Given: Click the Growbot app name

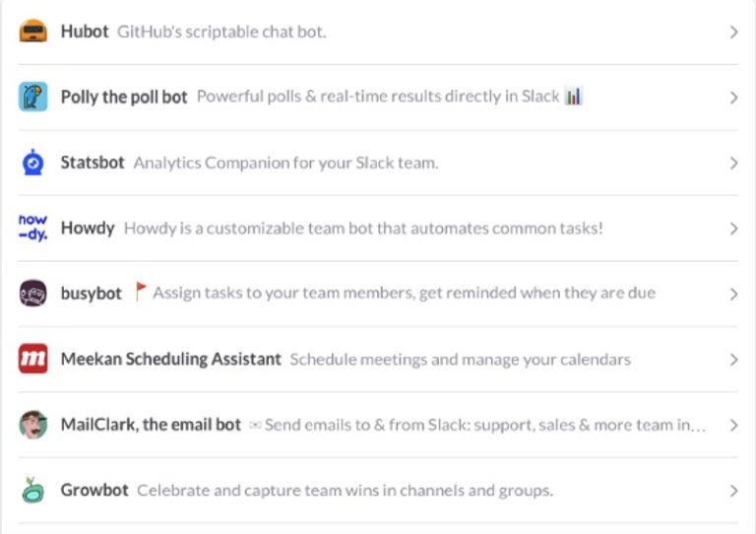Looking at the screenshot, I should tap(94, 490).
